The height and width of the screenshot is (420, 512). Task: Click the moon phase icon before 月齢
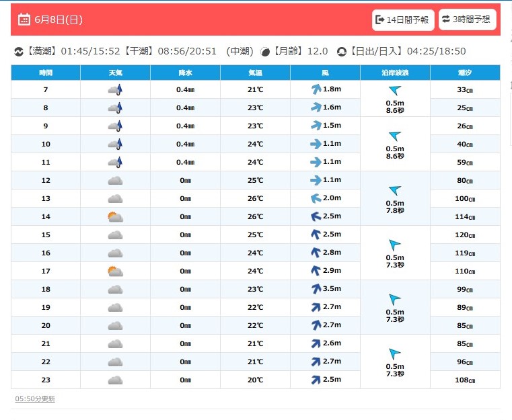pyautogui.click(x=265, y=52)
